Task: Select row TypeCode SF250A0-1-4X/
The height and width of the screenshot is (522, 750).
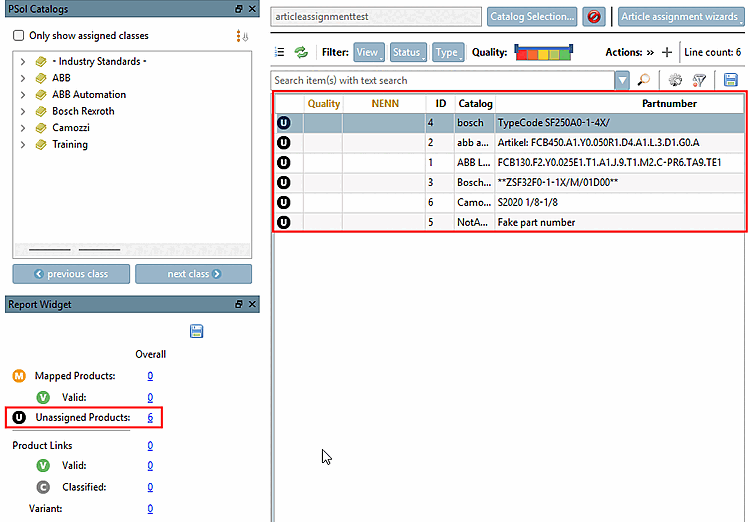Action: 509,123
